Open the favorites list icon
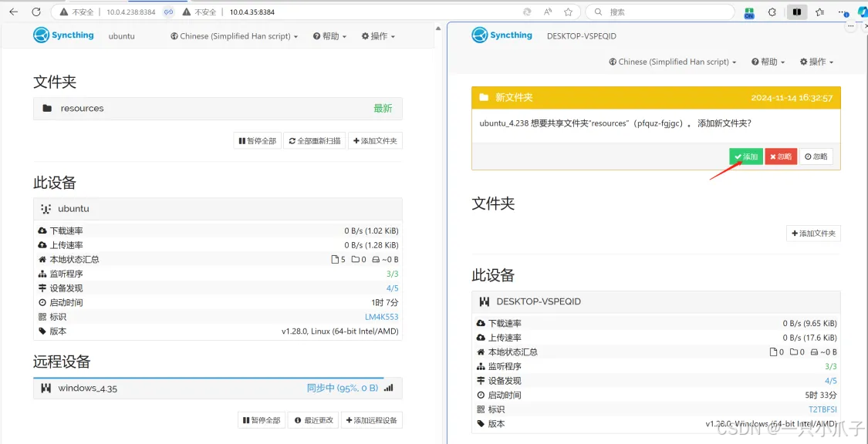868x444 pixels. (x=820, y=12)
